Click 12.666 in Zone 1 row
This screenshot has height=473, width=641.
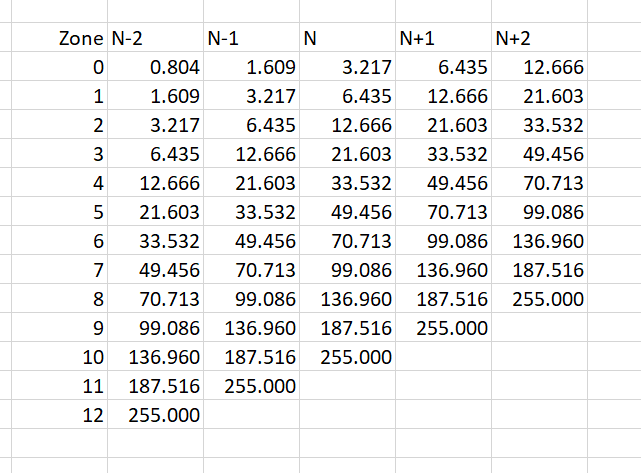[x=444, y=95]
